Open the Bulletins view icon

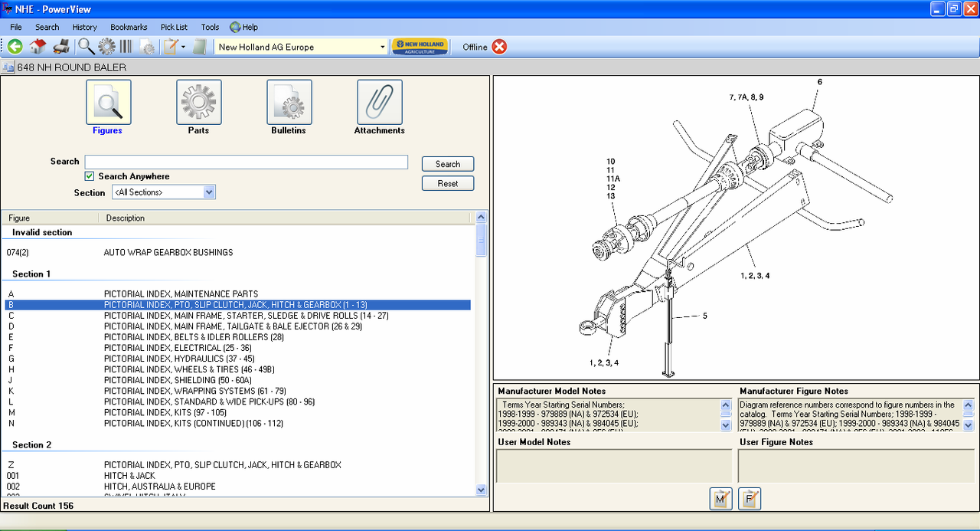coord(289,102)
